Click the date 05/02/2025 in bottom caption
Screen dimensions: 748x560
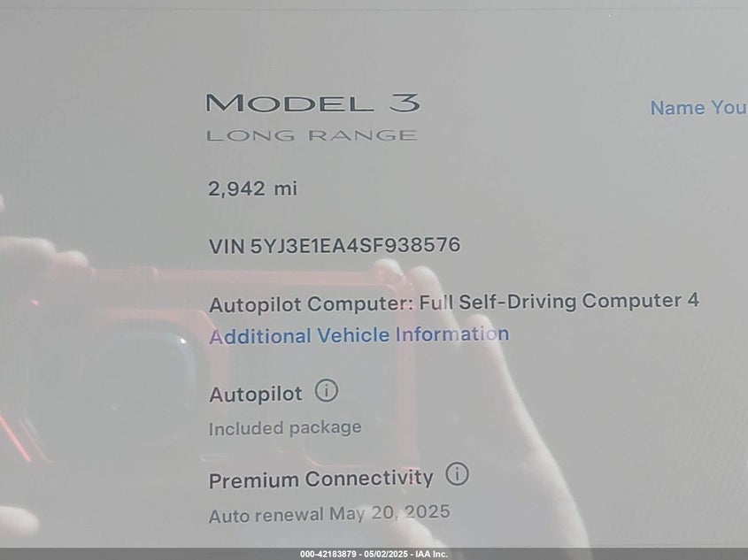coord(386,554)
